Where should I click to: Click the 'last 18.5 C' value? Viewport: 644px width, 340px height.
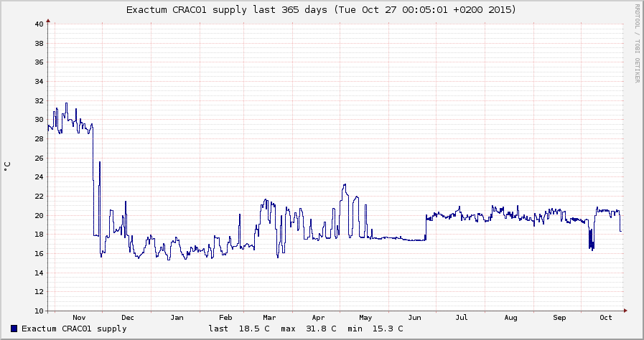click(239, 329)
